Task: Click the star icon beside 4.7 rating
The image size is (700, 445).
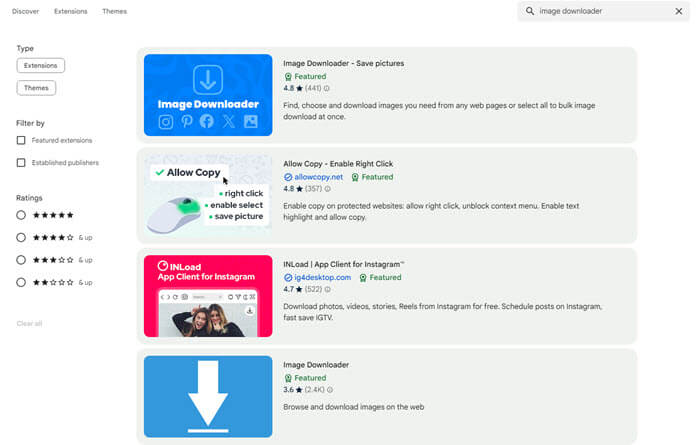Action: 299,289
